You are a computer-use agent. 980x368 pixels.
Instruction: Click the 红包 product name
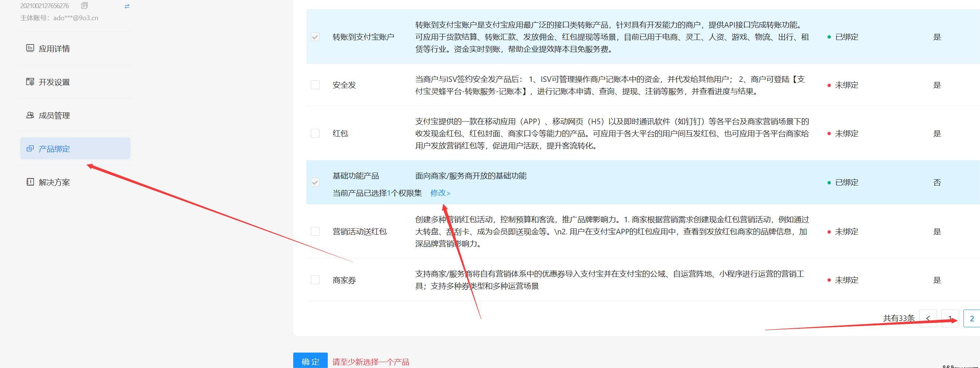[340, 133]
